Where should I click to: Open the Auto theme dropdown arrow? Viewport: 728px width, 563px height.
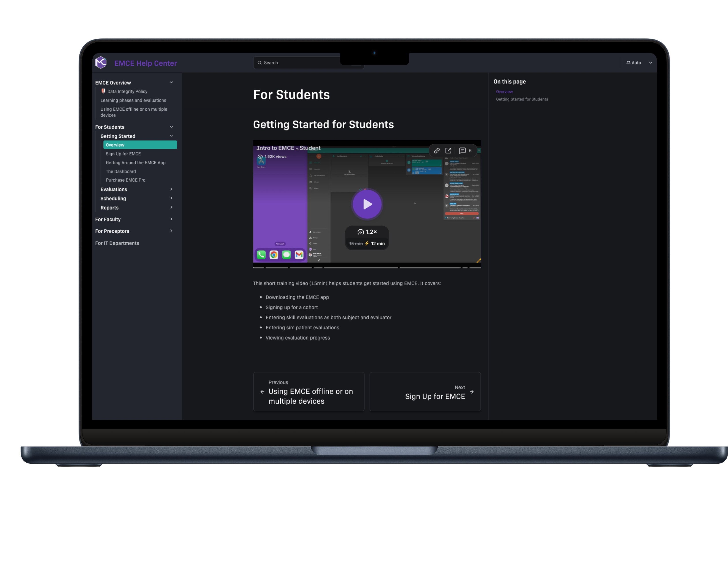[x=650, y=62]
